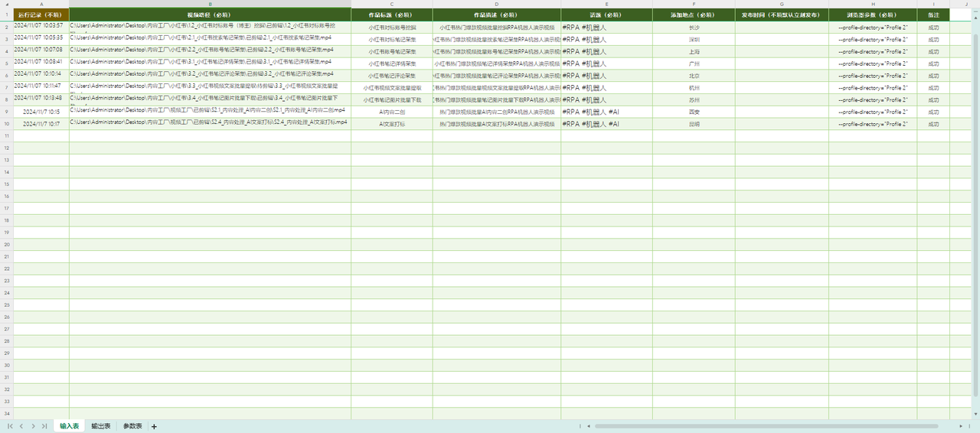The width and height of the screenshot is (980, 433).
Task: Add a new sheet with plus icon
Action: click(154, 426)
